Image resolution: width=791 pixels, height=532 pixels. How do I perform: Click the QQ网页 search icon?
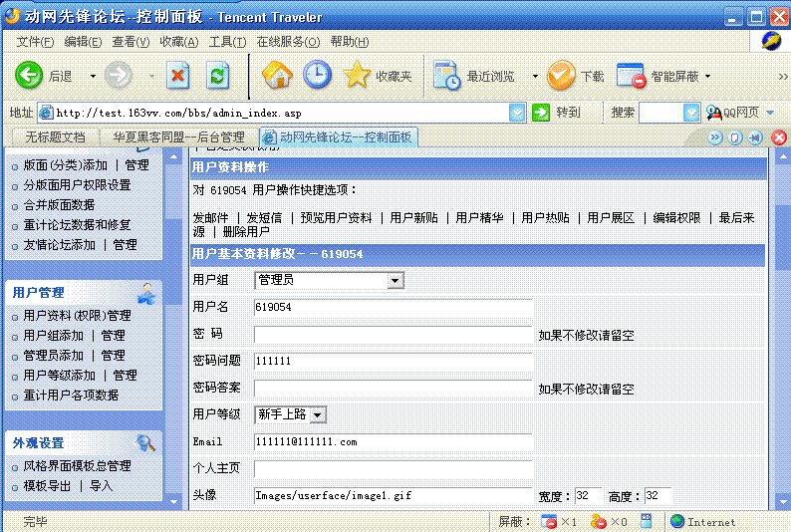[x=714, y=113]
